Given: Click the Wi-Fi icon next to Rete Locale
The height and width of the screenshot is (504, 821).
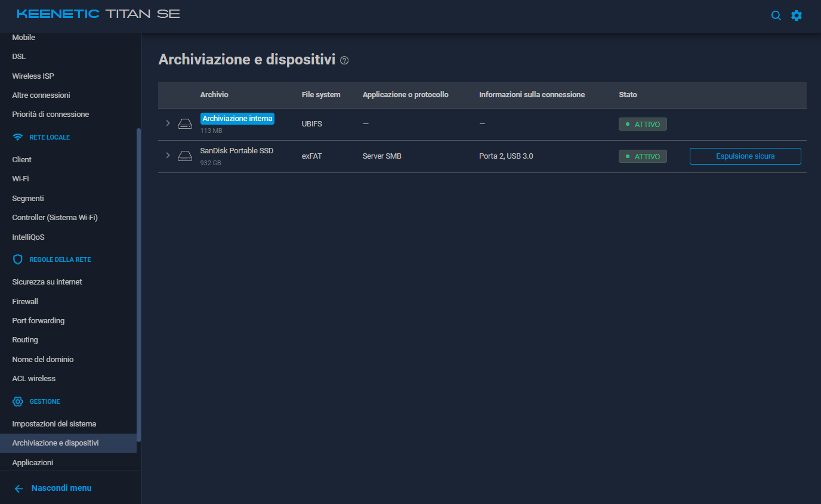Looking at the screenshot, I should click(x=18, y=137).
